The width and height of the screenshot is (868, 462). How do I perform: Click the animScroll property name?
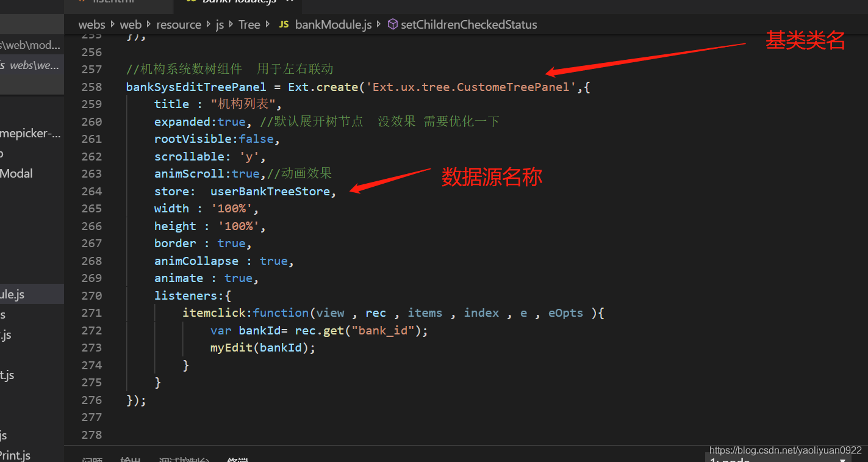[189, 173]
